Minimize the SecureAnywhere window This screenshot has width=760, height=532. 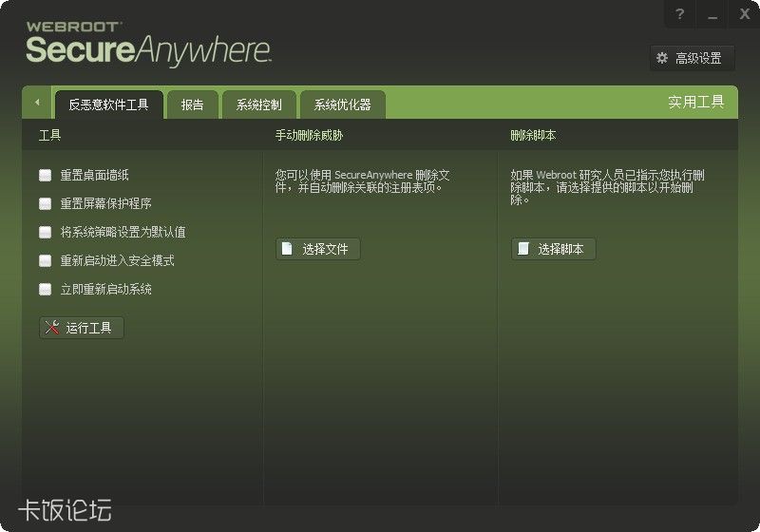[x=712, y=14]
